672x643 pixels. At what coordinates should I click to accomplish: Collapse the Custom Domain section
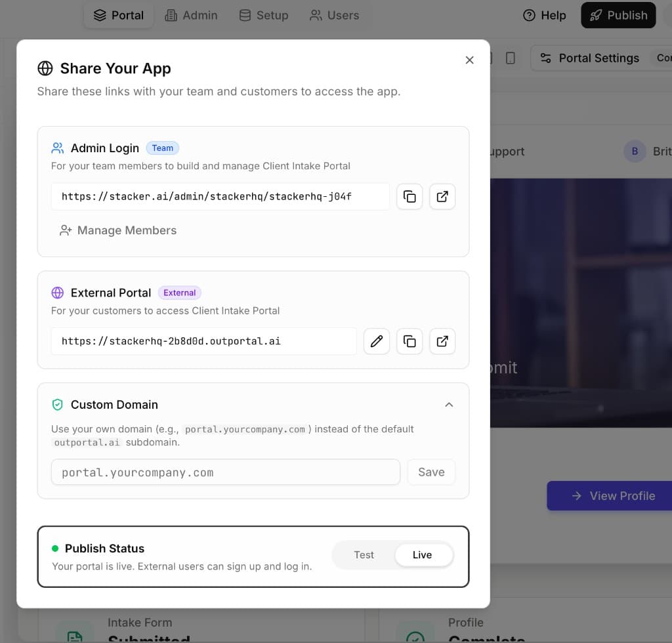[449, 405]
